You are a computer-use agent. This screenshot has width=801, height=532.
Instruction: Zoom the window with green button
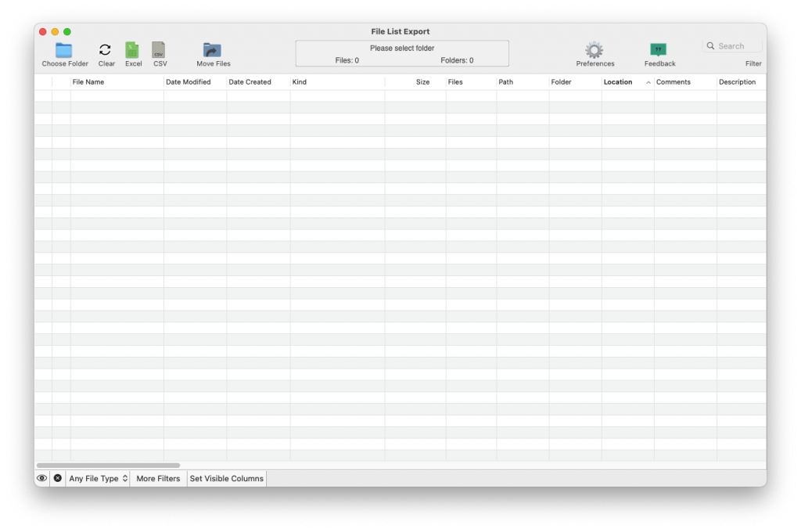click(x=67, y=31)
